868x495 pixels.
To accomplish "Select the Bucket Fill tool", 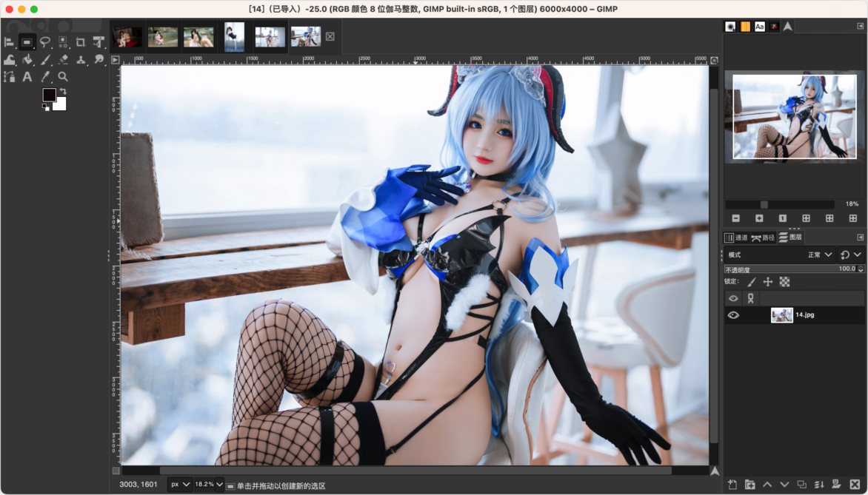I will (27, 60).
